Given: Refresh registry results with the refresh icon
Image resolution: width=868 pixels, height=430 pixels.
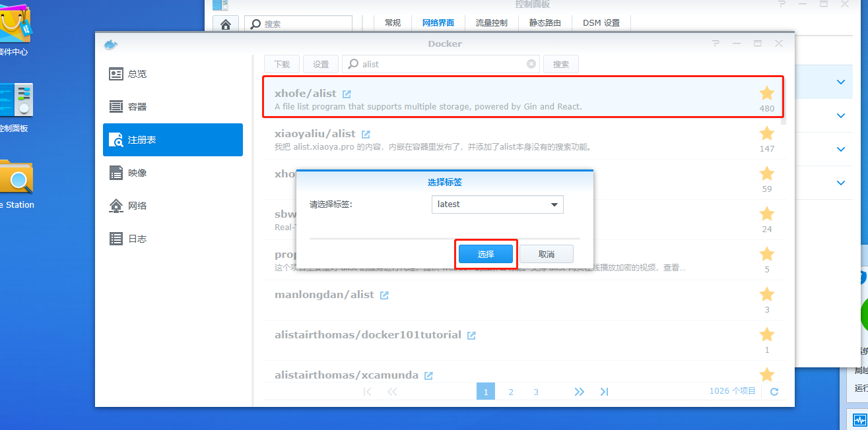Looking at the screenshot, I should coord(773,390).
